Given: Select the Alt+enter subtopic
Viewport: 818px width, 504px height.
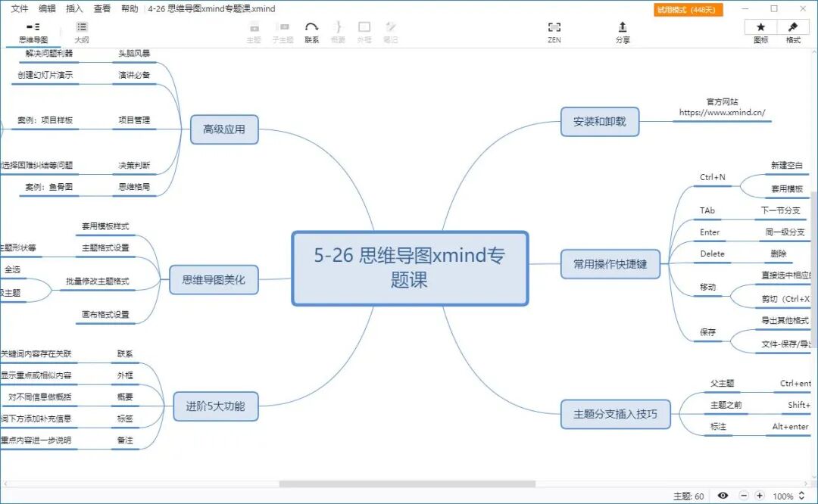Looking at the screenshot, I should coord(790,426).
